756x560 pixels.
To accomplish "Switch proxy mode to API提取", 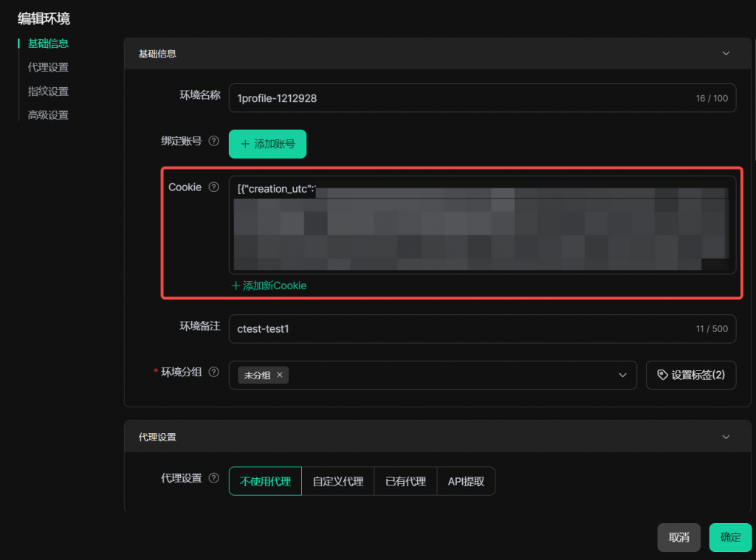I will click(466, 481).
